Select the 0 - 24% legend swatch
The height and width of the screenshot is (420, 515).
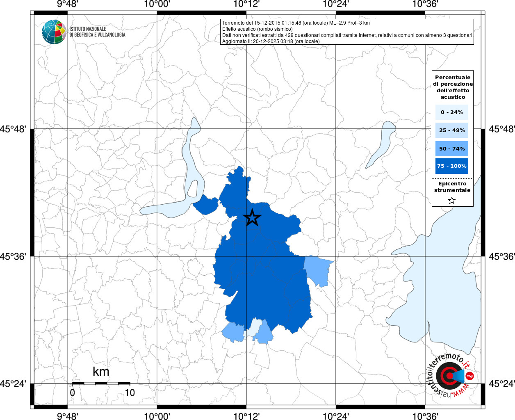click(452, 112)
